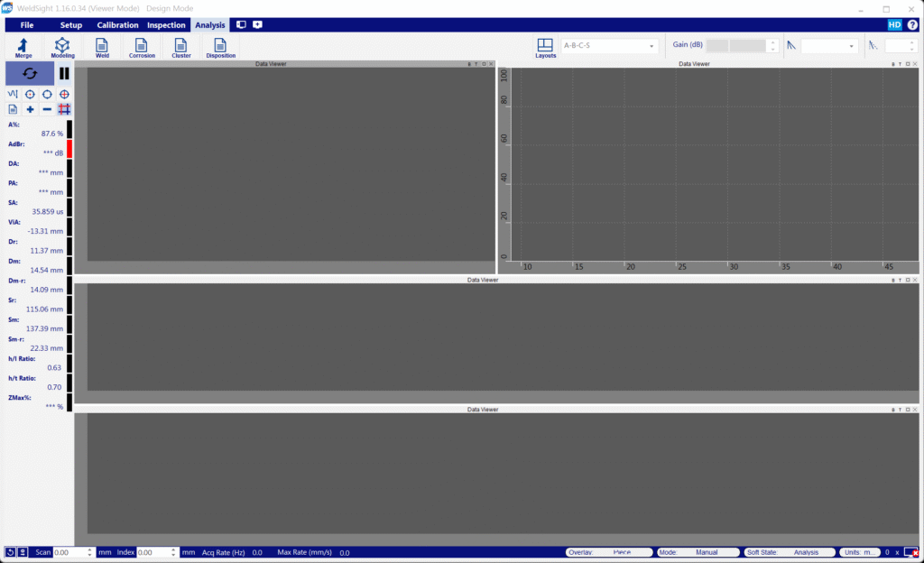
Task: Select the target with red crosshair tool
Action: [64, 94]
